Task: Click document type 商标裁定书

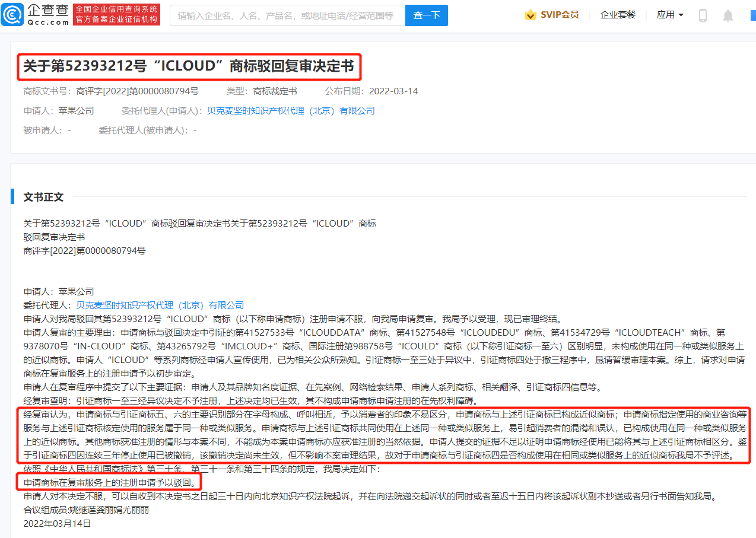Action: point(275,91)
